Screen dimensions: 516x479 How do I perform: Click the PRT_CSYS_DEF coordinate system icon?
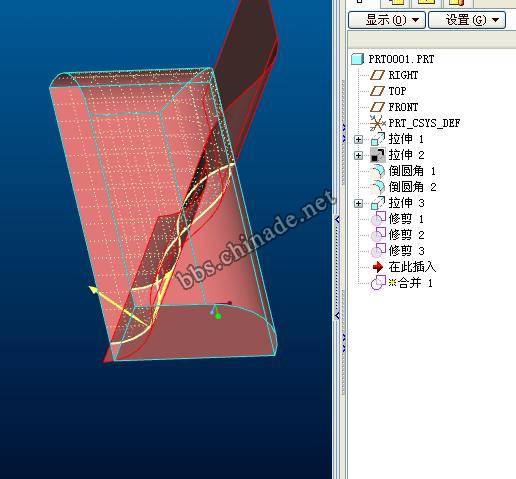coord(377,123)
